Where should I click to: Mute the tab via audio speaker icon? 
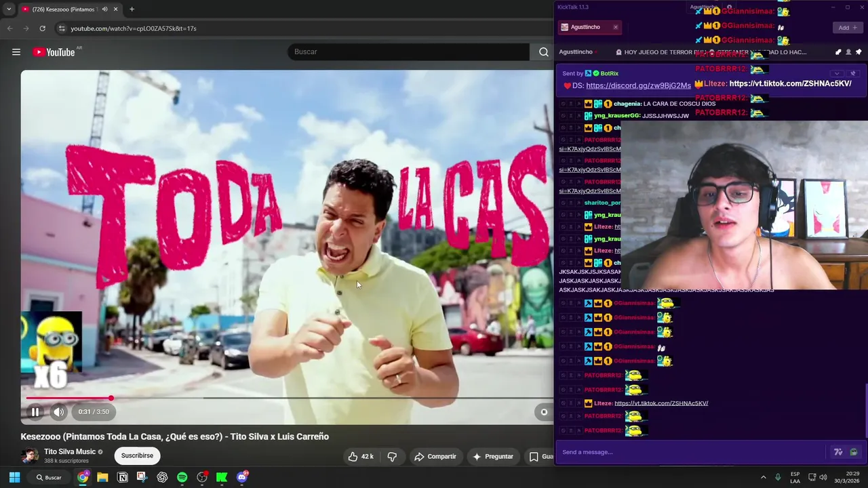104,9
